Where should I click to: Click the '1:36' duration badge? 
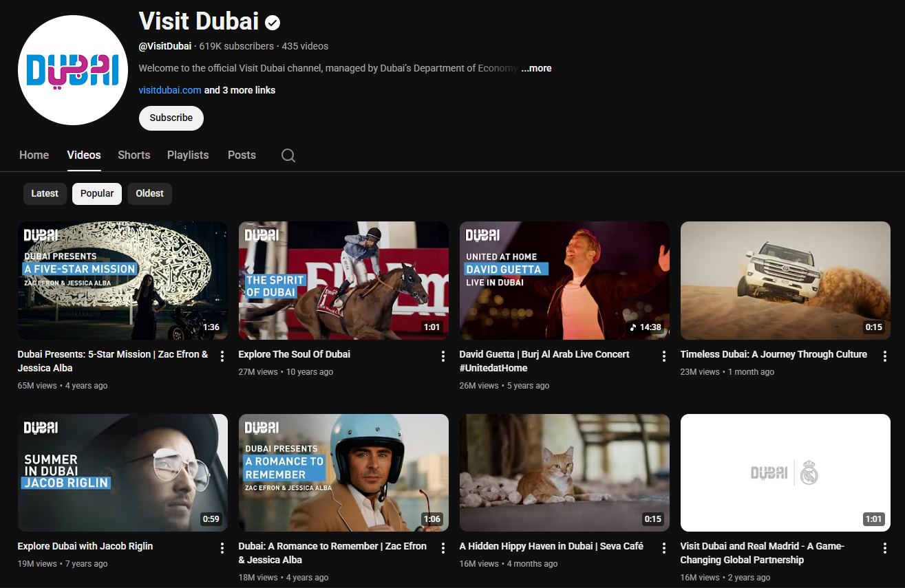pyautogui.click(x=211, y=327)
